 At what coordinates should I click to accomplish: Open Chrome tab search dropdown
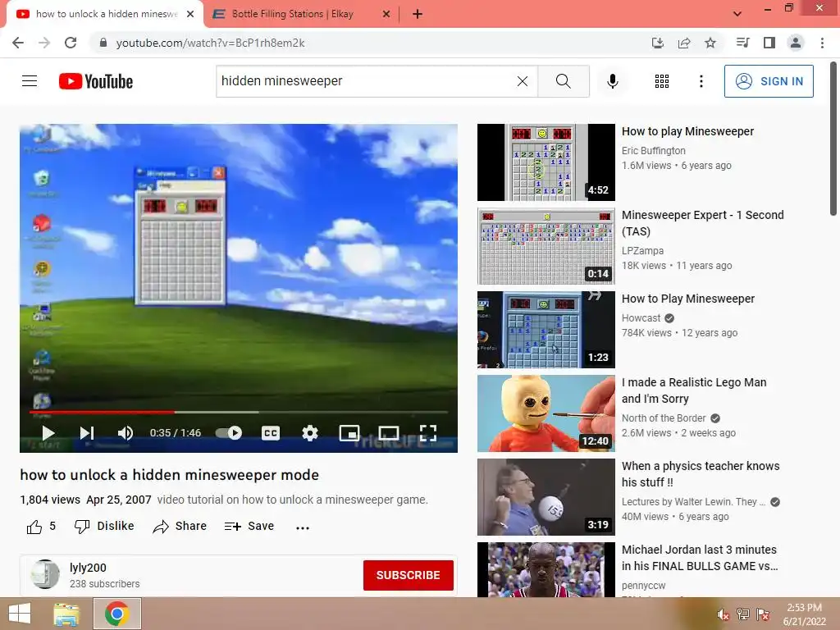click(x=737, y=14)
